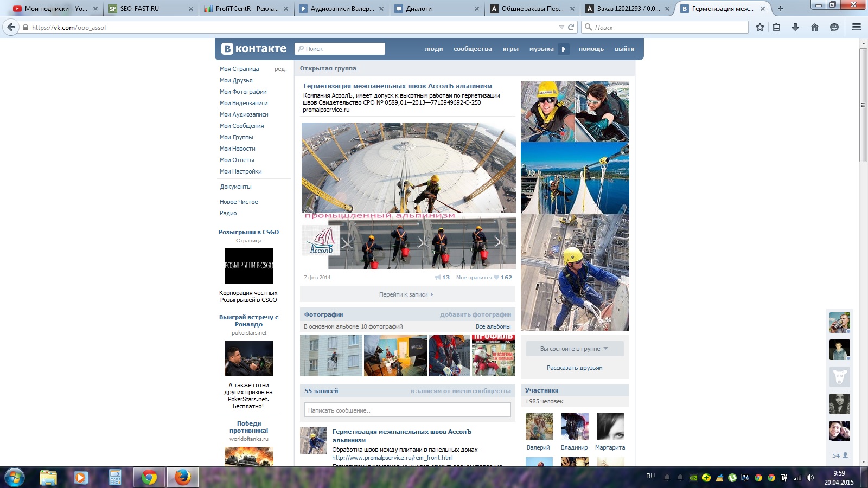Open 'Радио' in the left menu

click(x=228, y=213)
